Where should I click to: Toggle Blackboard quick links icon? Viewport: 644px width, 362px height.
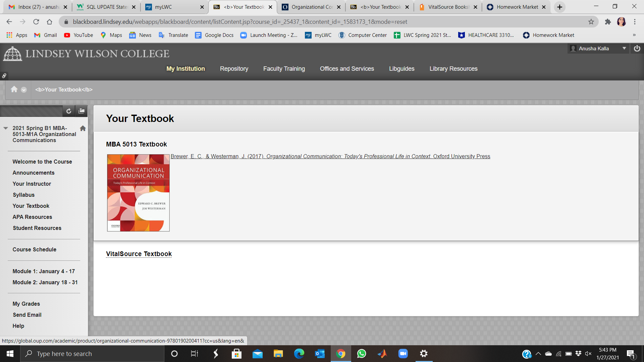4,76
